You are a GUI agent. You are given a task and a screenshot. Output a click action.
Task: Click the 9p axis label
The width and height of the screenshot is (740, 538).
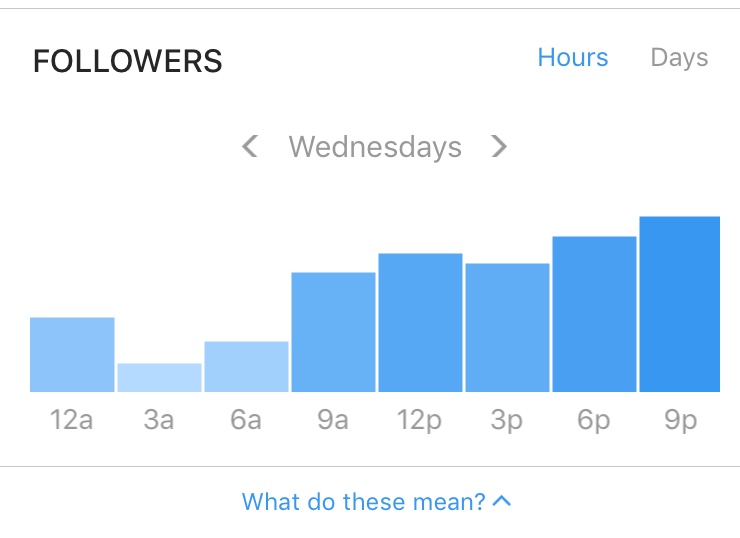coord(681,420)
